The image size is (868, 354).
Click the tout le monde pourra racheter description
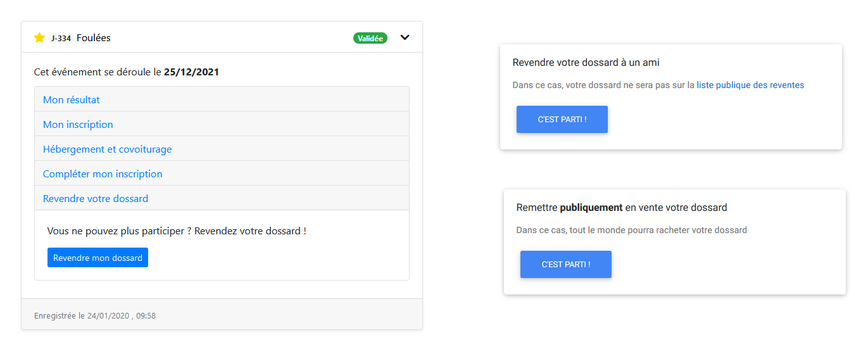pyautogui.click(x=631, y=230)
